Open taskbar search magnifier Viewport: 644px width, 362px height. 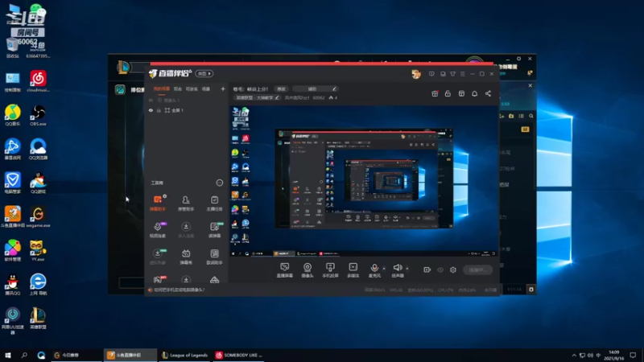24,355
